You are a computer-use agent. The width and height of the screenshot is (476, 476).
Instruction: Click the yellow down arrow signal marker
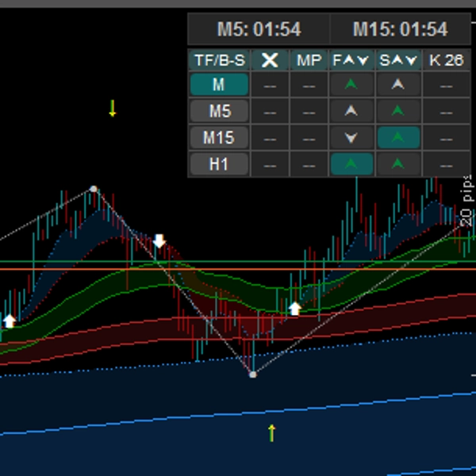point(113,108)
